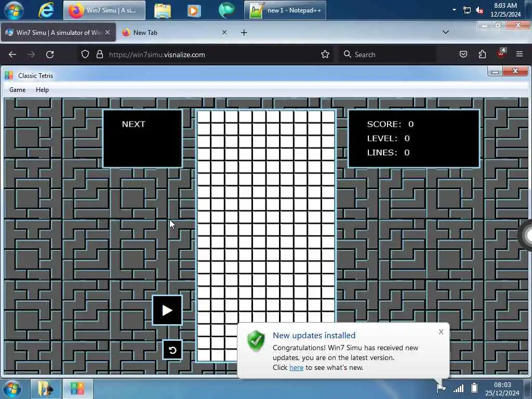Image resolution: width=532 pixels, height=399 pixels.
Task: Click the NEXT piece preview panel
Action: (142, 138)
